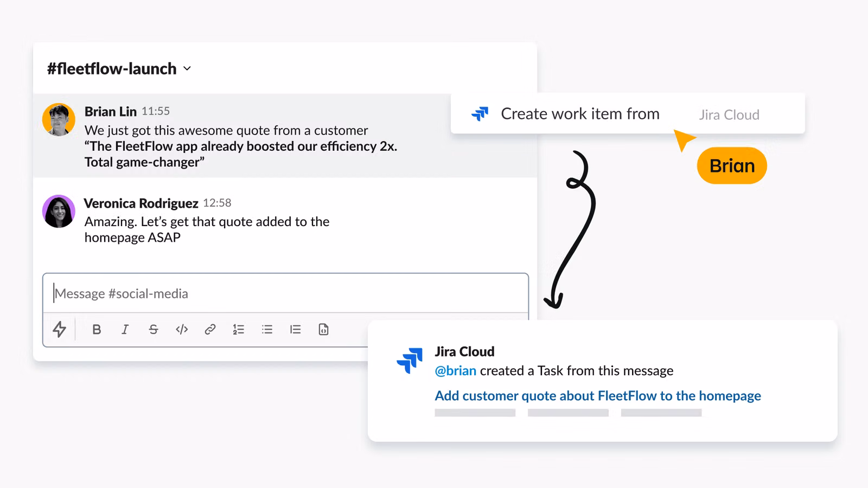Insert a blockquote from the toolbar
Viewport: 868px width, 488px height.
coord(295,329)
